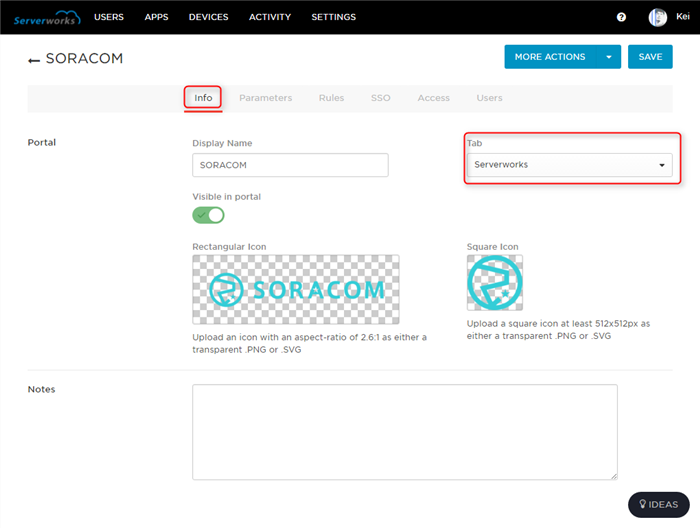700x528 pixels.
Task: Click the user avatar picture
Action: pos(658,17)
